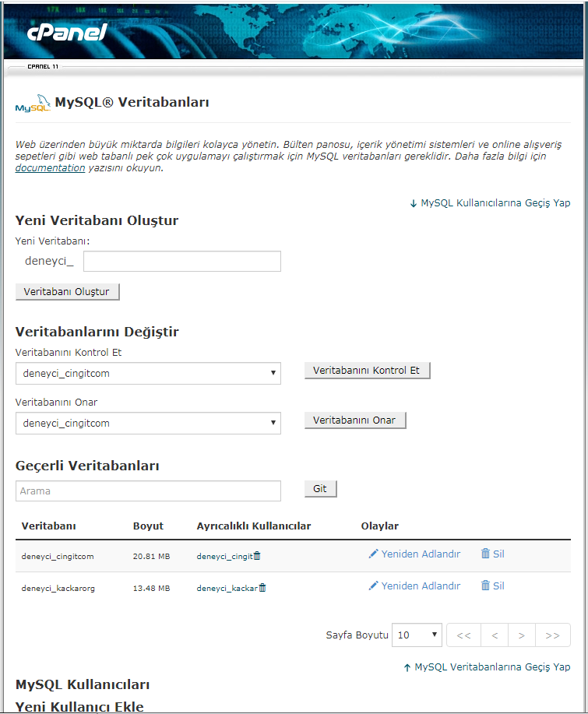588x714 pixels.
Task: Click Yeniden Adlandır for deneyci_cingitcom
Action: click(421, 554)
